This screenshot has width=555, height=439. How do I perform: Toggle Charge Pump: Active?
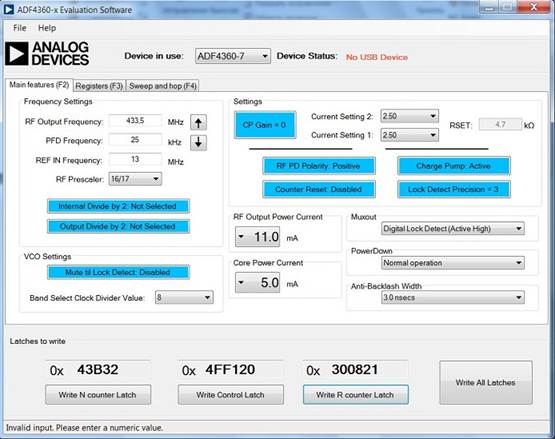coord(453,166)
